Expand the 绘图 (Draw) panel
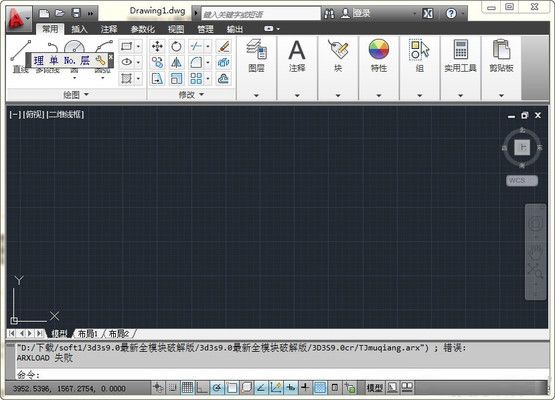 tap(76, 95)
